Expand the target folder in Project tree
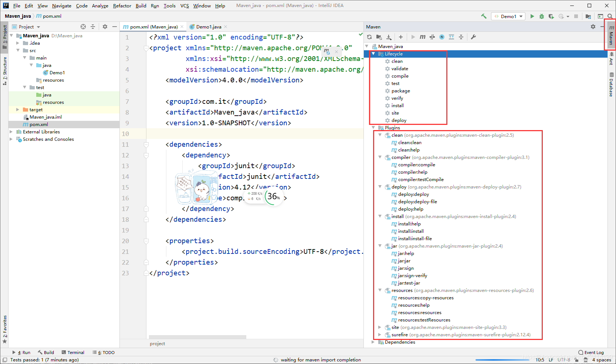Image resolution: width=616 pixels, height=364 pixels. click(x=18, y=110)
